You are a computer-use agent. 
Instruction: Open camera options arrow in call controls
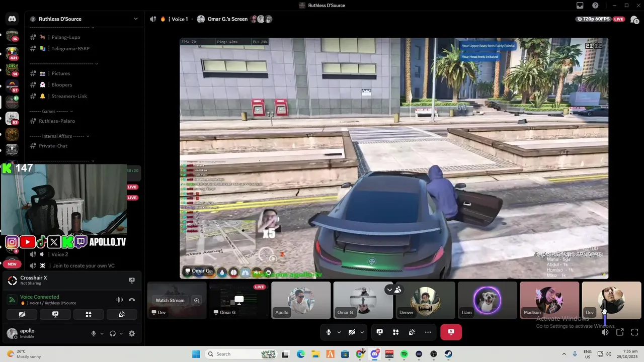pos(362,332)
